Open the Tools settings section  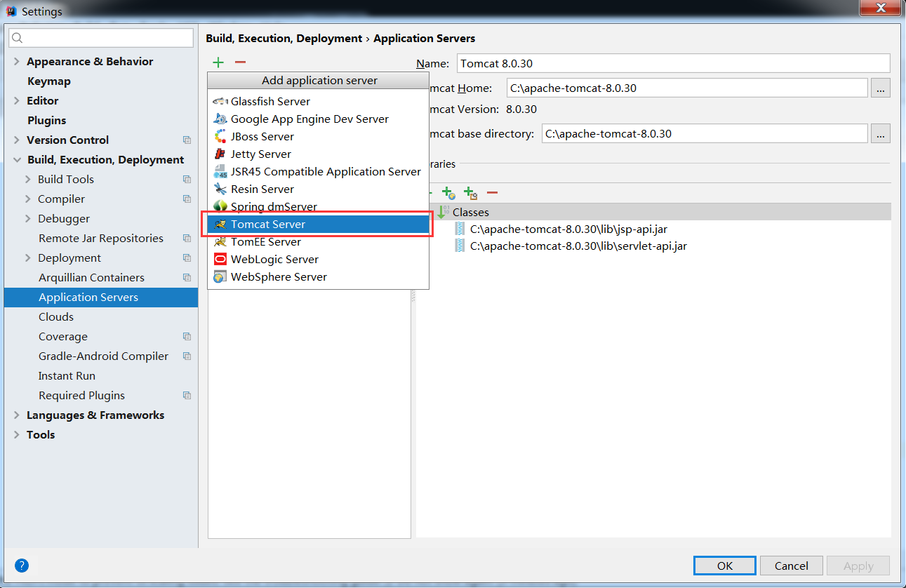(x=40, y=434)
